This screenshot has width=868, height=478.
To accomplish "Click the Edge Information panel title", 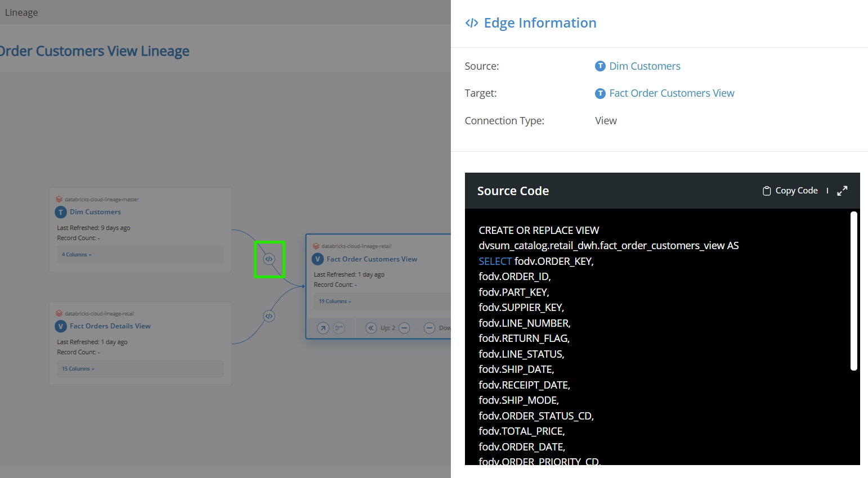I will point(540,23).
